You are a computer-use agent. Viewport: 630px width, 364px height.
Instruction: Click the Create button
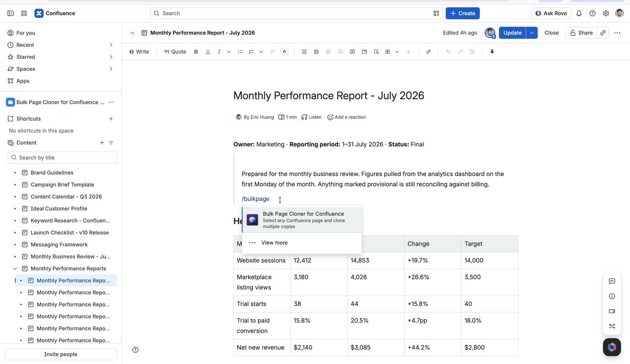[463, 13]
